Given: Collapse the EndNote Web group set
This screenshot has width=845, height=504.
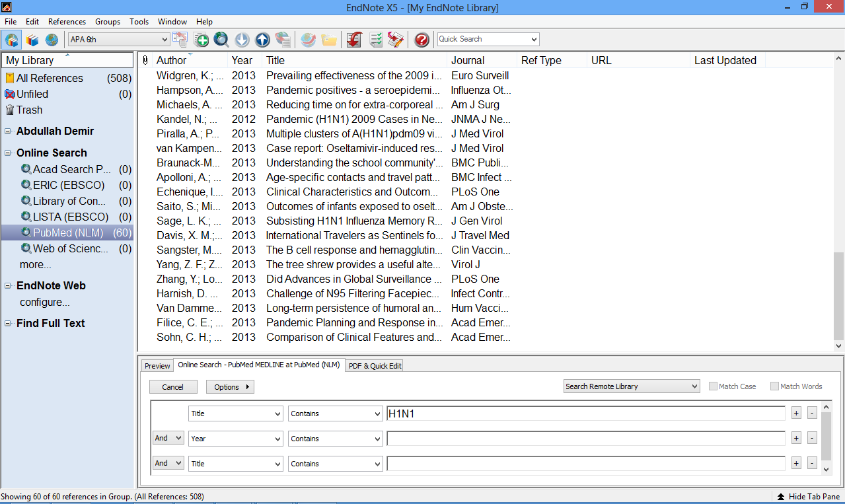Looking at the screenshot, I should (8, 286).
